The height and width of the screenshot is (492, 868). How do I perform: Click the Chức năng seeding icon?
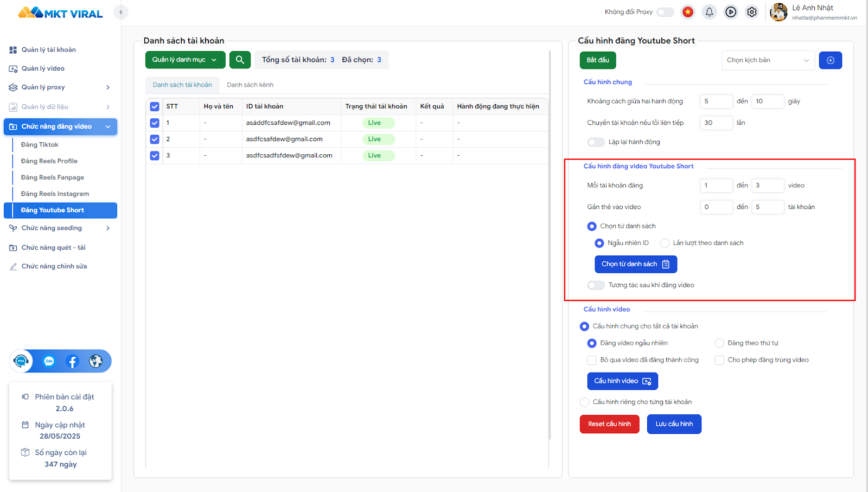13,228
